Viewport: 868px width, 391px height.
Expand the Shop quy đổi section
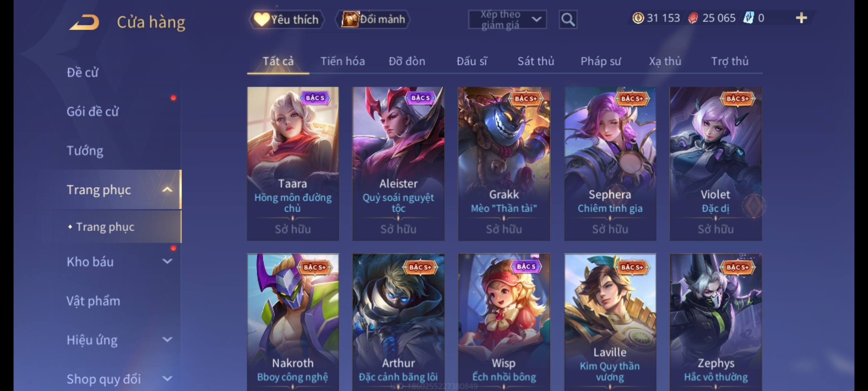[167, 379]
